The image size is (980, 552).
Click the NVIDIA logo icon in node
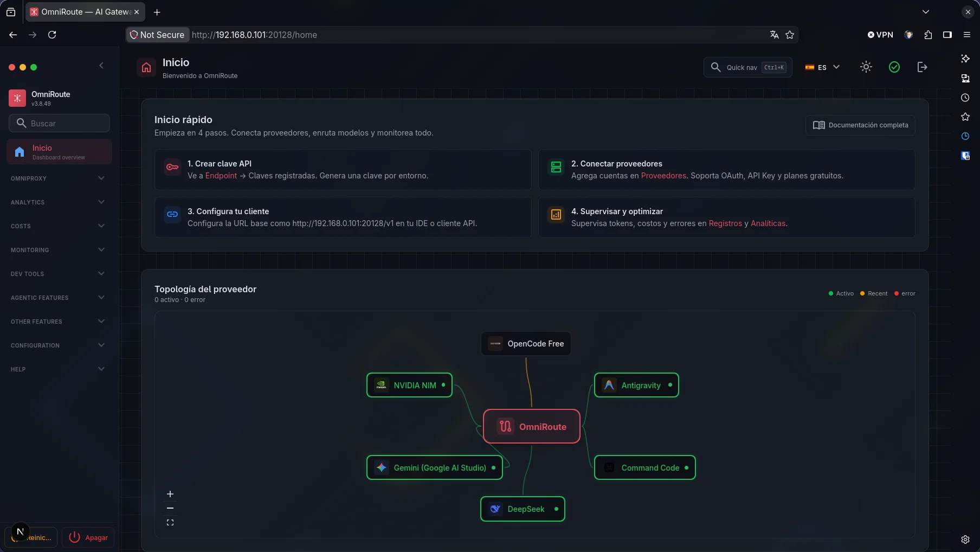pyautogui.click(x=382, y=385)
